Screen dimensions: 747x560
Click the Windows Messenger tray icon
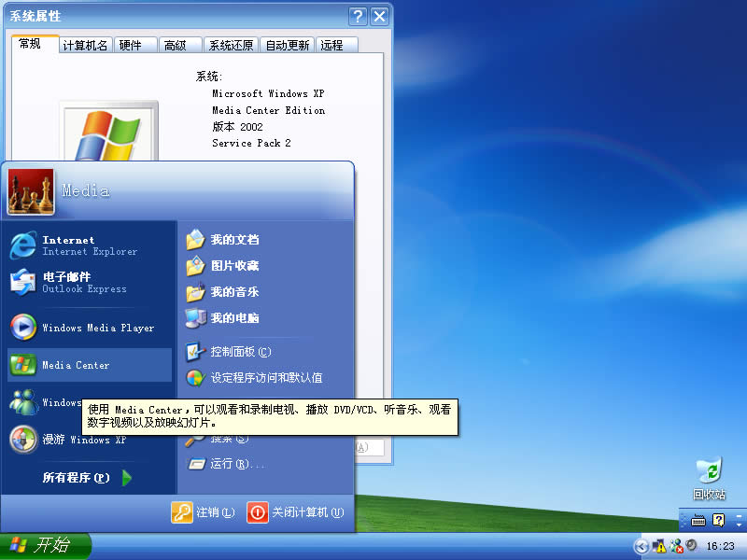pyautogui.click(x=676, y=546)
